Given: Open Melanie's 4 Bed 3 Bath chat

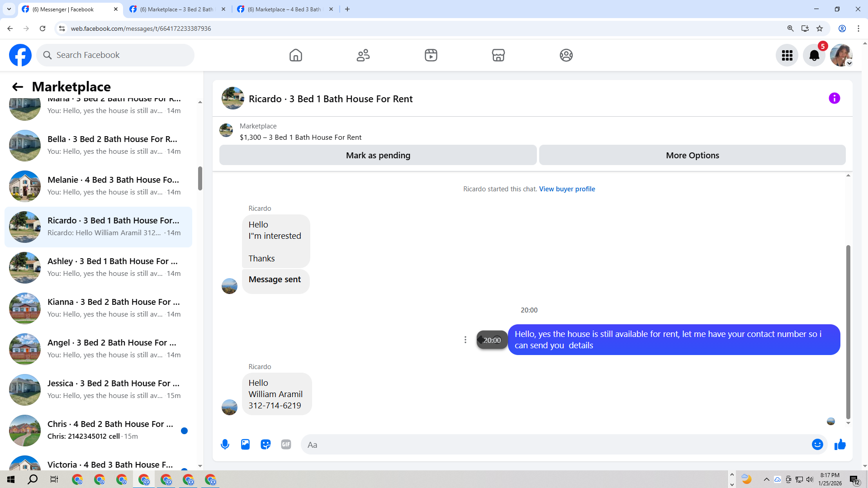Looking at the screenshot, I should click(98, 186).
